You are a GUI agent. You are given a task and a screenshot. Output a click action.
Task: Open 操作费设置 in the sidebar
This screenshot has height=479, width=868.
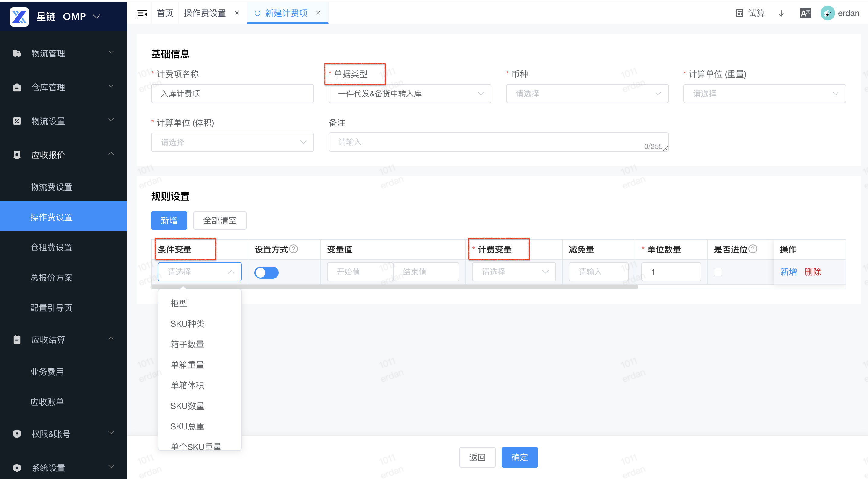63,217
